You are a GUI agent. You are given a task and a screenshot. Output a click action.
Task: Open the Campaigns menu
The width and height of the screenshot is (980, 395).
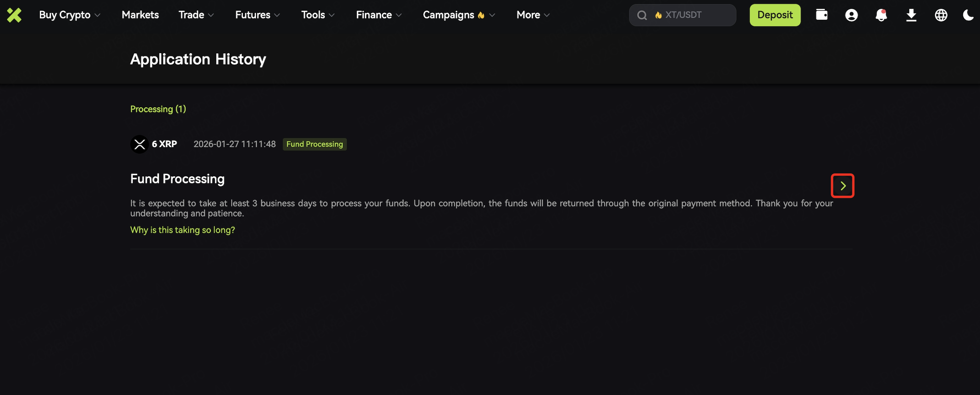pyautogui.click(x=458, y=15)
